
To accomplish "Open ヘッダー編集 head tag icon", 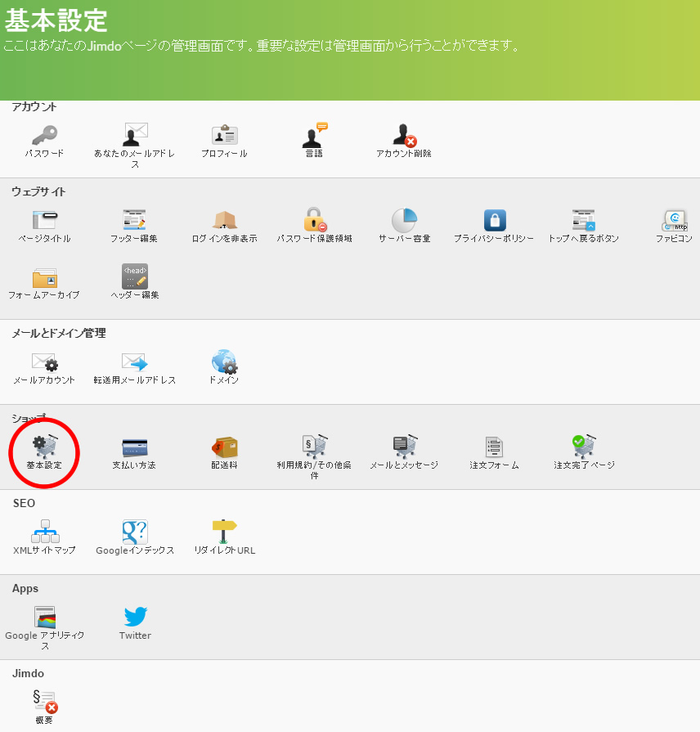I will 135,276.
